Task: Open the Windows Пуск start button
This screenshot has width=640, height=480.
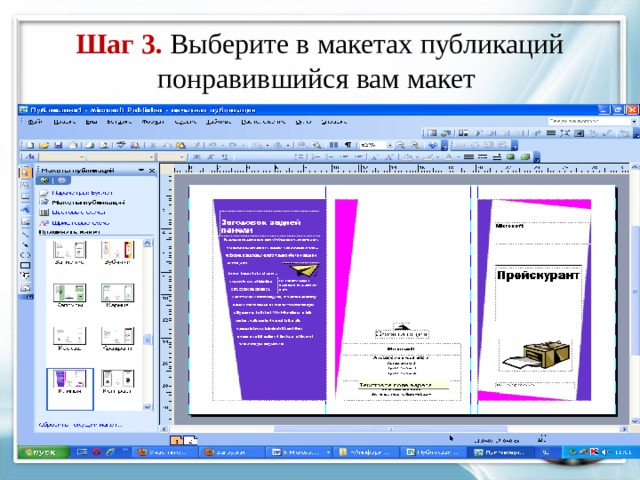Action: click(43, 452)
